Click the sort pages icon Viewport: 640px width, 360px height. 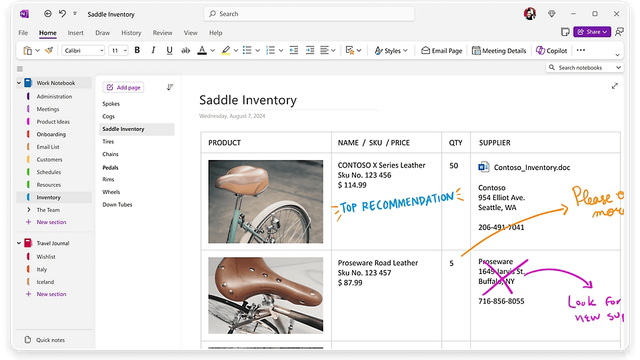click(170, 87)
